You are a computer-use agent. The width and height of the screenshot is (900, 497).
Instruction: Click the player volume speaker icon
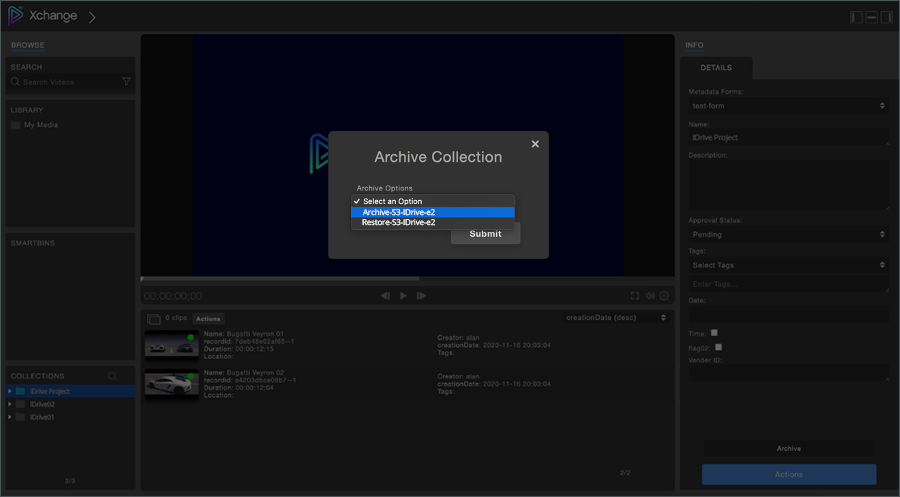click(649, 296)
